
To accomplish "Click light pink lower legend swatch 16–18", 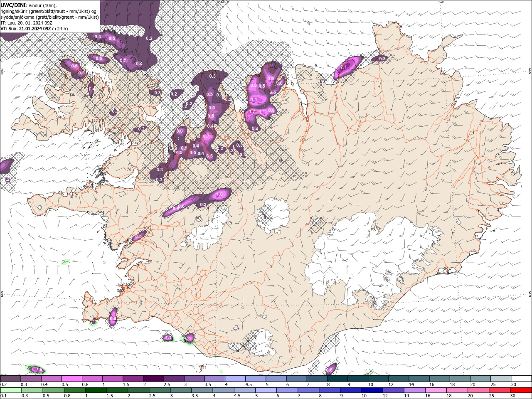I will click(x=436, y=390).
